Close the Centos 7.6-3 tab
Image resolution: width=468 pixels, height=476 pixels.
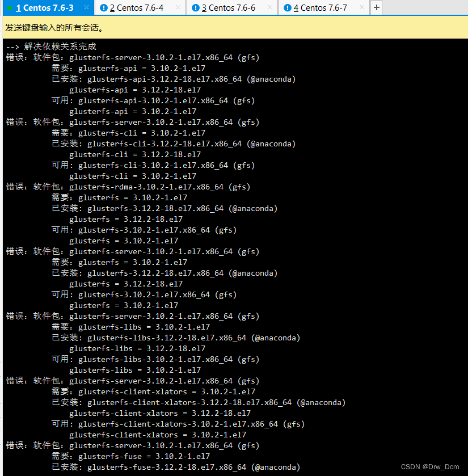point(86,7)
